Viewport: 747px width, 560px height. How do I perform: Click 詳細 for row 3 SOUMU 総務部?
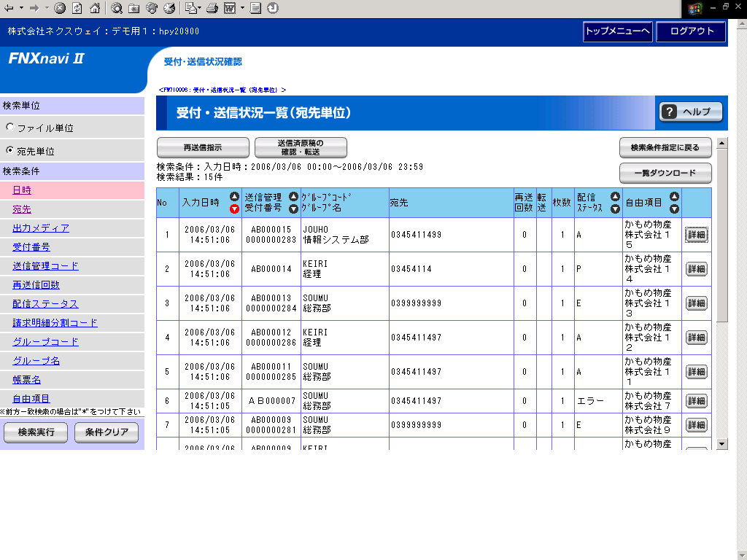696,303
